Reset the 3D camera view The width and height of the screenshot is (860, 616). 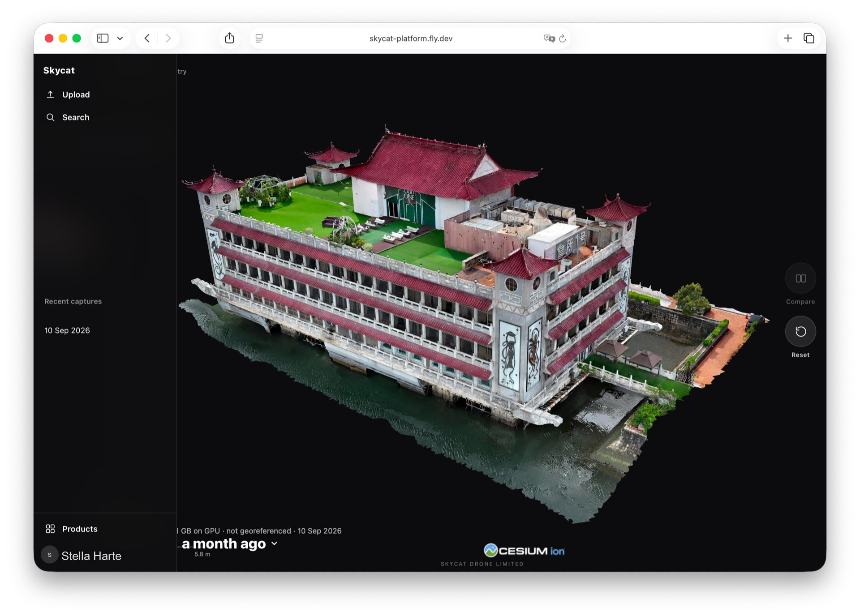pyautogui.click(x=800, y=331)
